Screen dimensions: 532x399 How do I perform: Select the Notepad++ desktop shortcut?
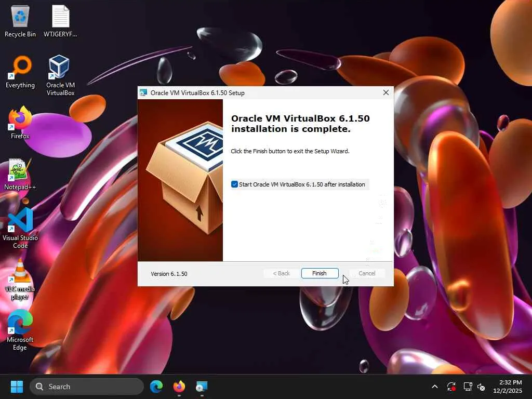coord(20,174)
